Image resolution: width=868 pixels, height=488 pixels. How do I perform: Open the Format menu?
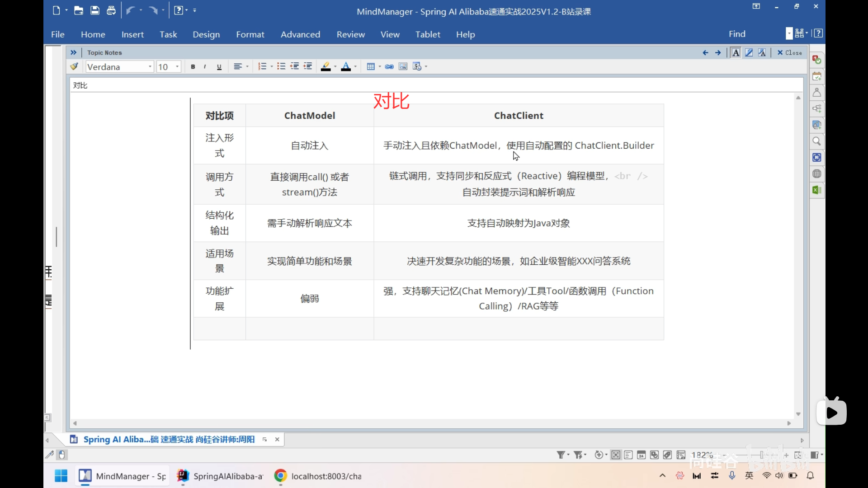pos(250,34)
